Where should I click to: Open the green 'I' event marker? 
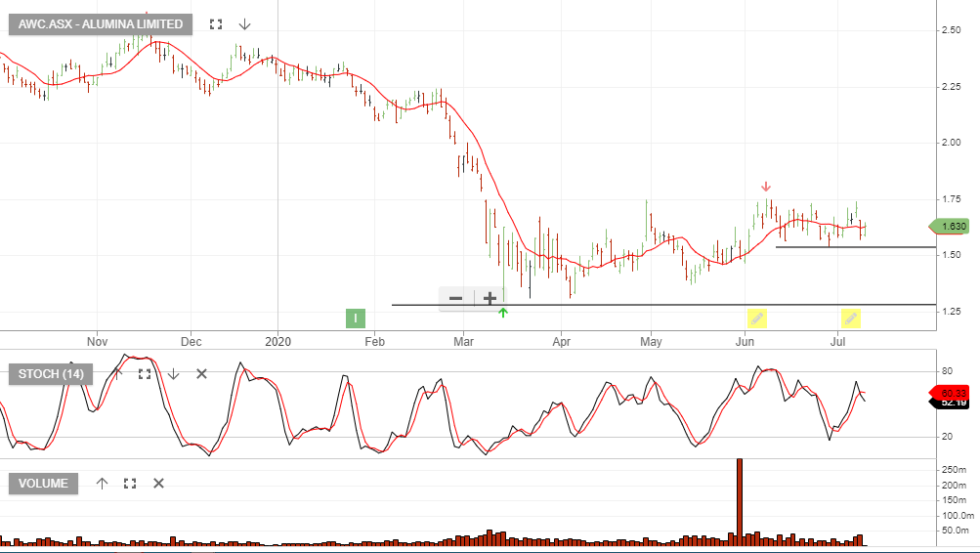click(356, 319)
